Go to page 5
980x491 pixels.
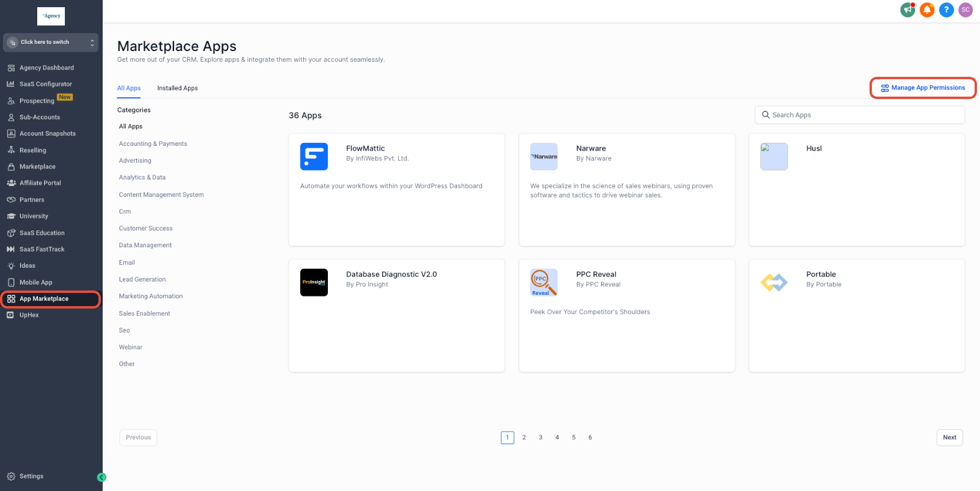(574, 438)
